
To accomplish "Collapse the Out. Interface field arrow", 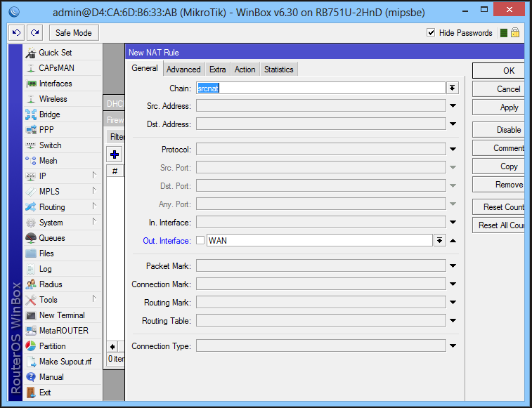I will [x=453, y=241].
